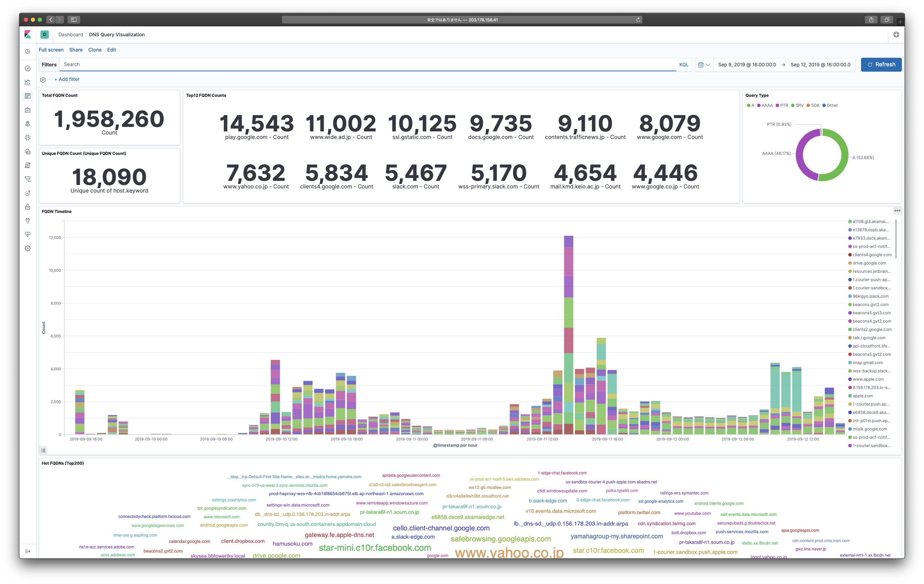This screenshot has width=924, height=584.
Task: Click the clients4.google.com legend color dot
Action: (850, 255)
